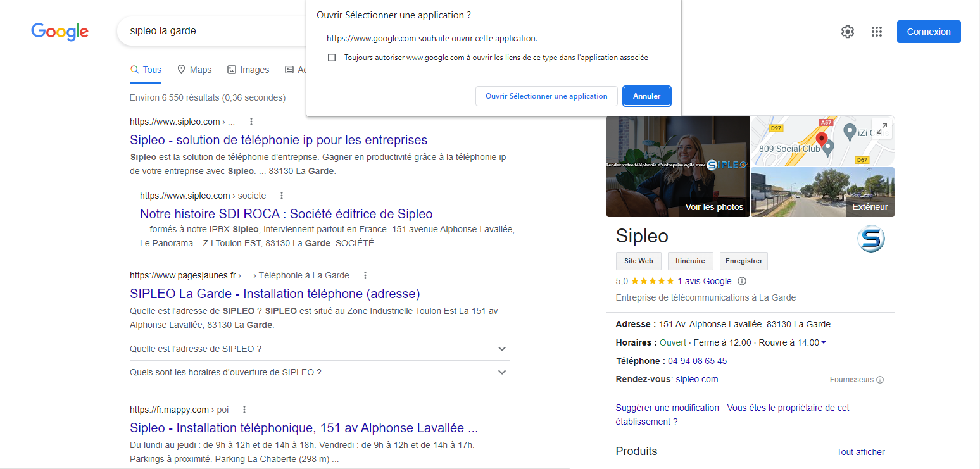Click Environ 6 550 résultats text
This screenshot has height=469, width=980.
tap(208, 97)
